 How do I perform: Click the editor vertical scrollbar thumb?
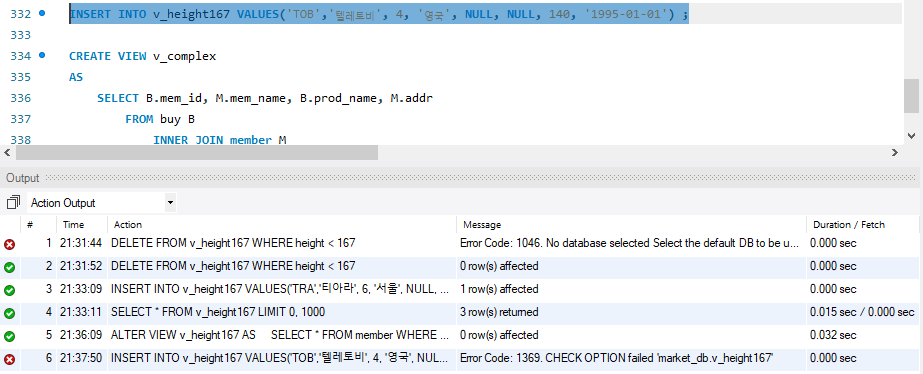(x=911, y=95)
